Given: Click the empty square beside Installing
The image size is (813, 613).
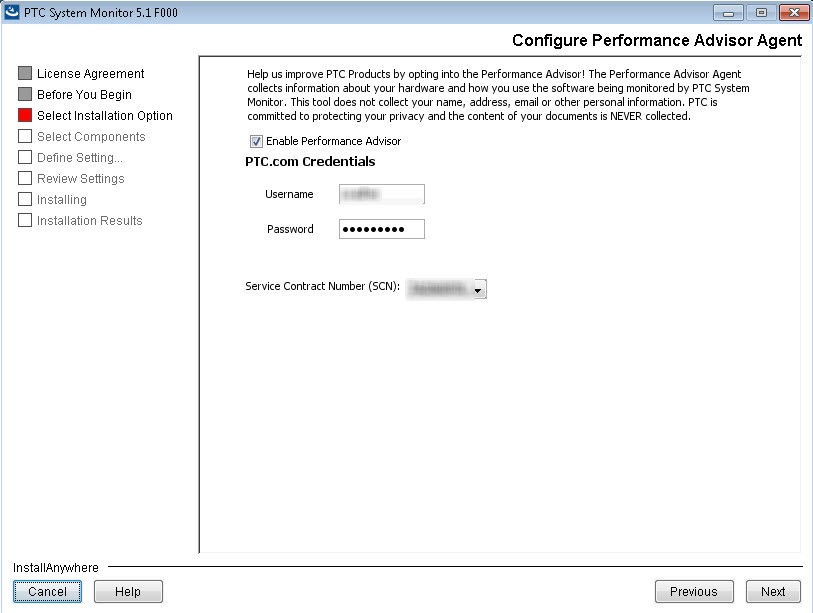Looking at the screenshot, I should (x=25, y=199).
